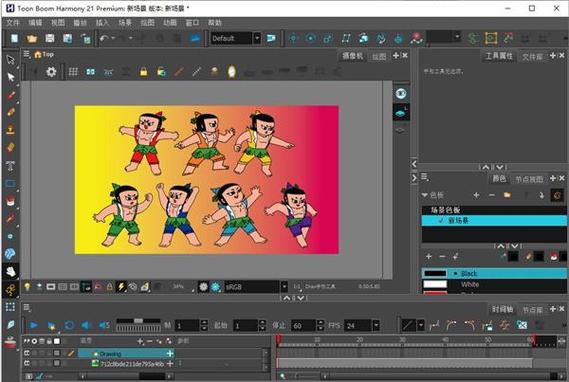Click the gear settings icon in camera toolbar
This screenshot has width=569, height=382.
coord(51,72)
